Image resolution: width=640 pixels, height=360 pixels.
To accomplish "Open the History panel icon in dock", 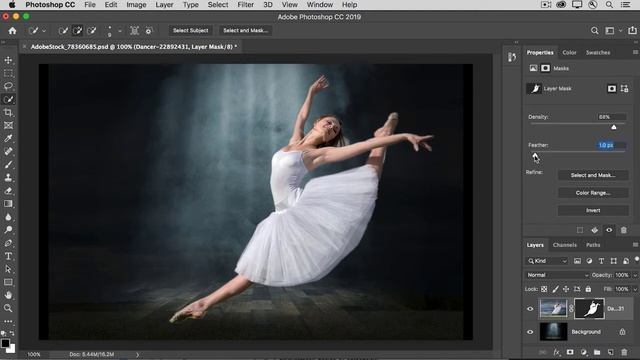I will (x=512, y=57).
